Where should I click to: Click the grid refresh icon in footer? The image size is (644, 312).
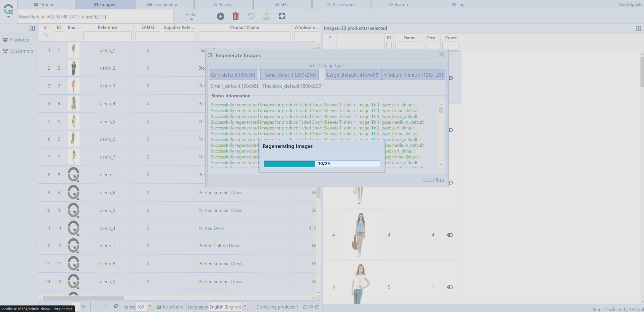[116, 306]
